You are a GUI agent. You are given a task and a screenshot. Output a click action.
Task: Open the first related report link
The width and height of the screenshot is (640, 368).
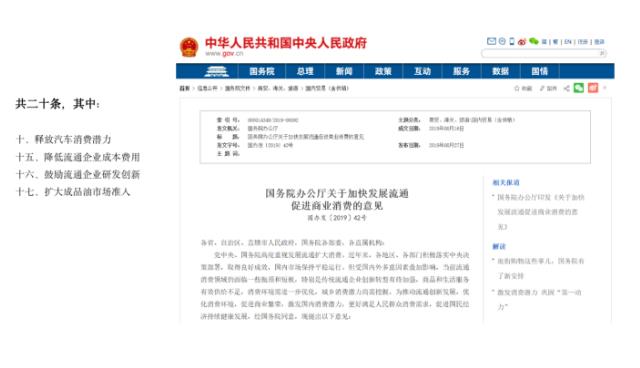point(540,212)
